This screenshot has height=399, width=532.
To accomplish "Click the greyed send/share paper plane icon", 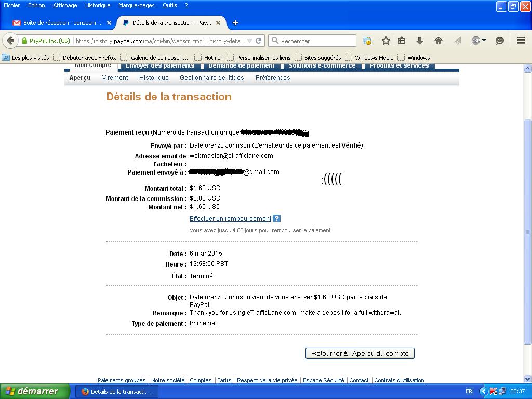I will click(457, 41).
